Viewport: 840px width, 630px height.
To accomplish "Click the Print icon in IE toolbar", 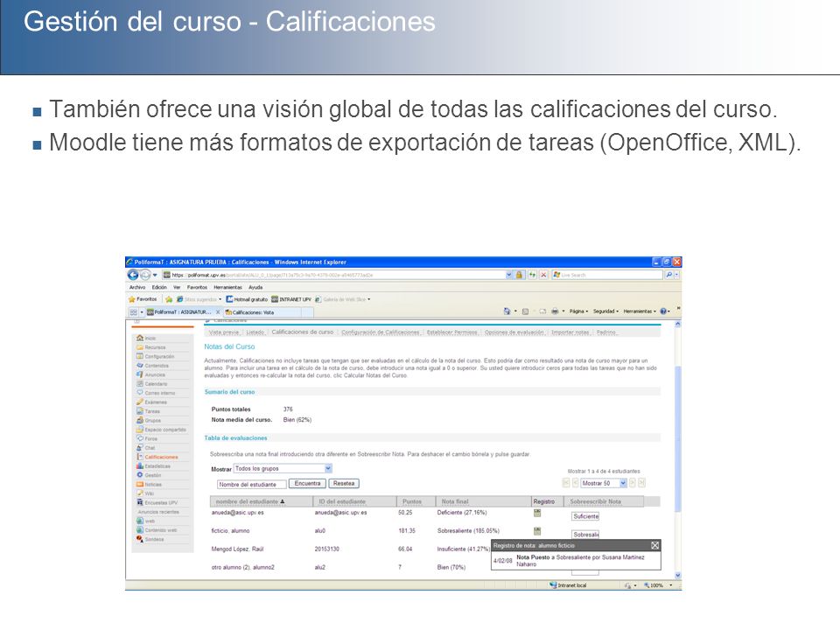I will pos(555,311).
